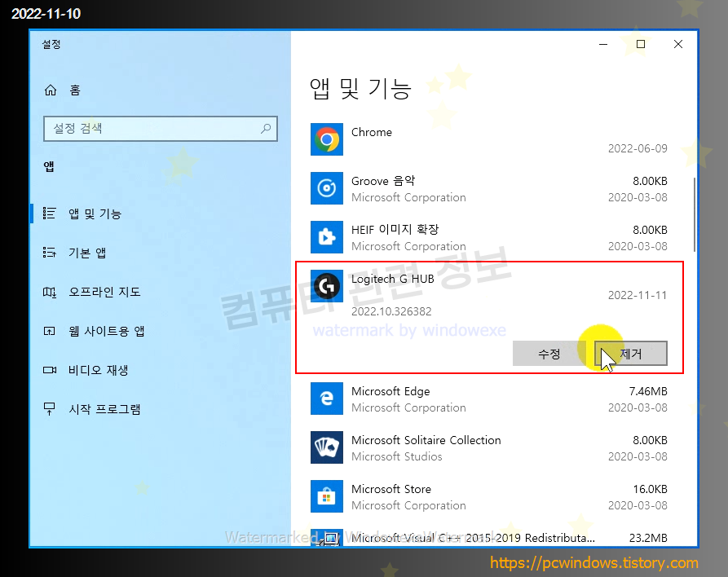Focus the 설정 검색 search field
This screenshot has height=577, width=728.
(x=161, y=129)
